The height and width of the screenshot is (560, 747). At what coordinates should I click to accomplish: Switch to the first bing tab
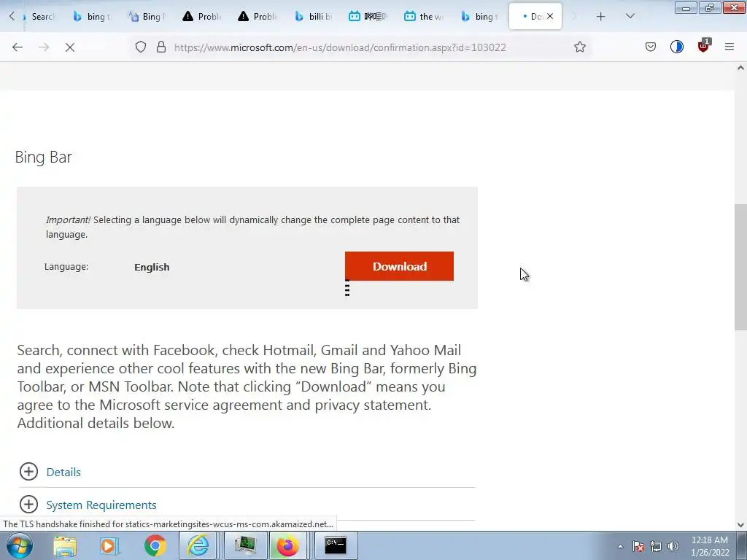[x=92, y=17]
